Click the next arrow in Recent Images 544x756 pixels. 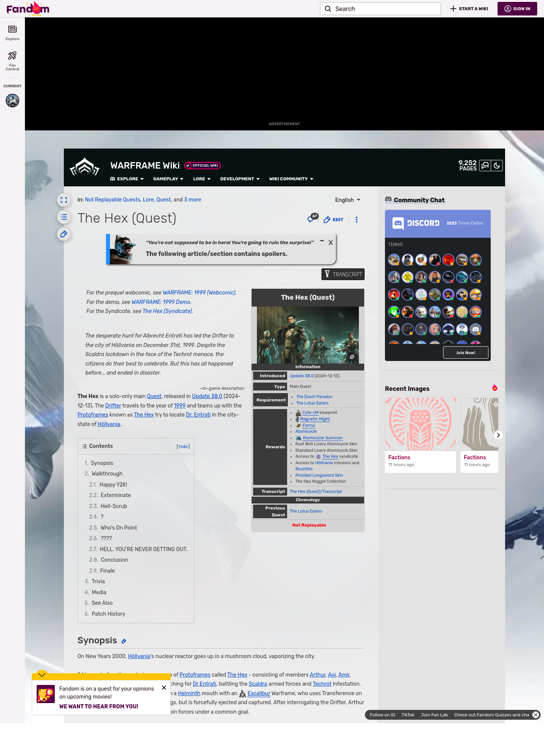[498, 435]
